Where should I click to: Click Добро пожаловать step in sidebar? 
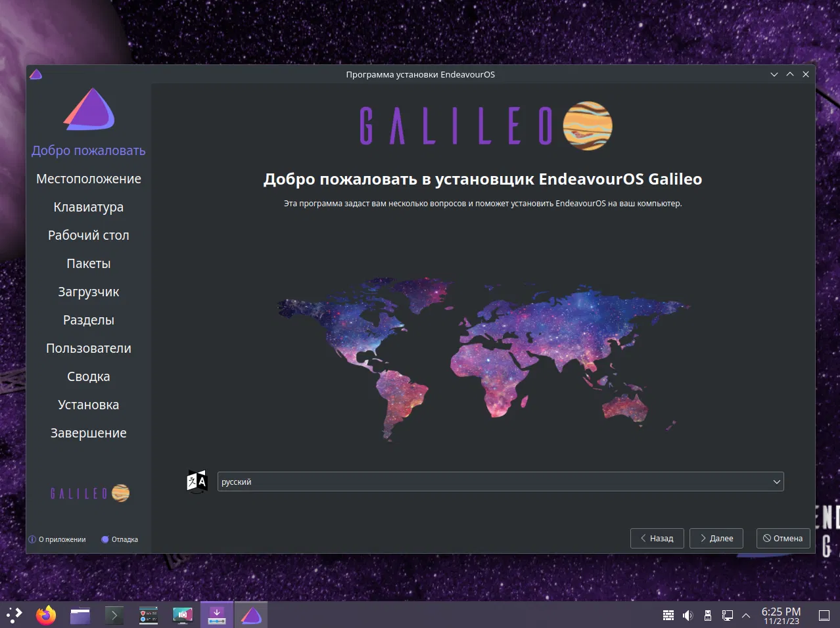click(89, 150)
